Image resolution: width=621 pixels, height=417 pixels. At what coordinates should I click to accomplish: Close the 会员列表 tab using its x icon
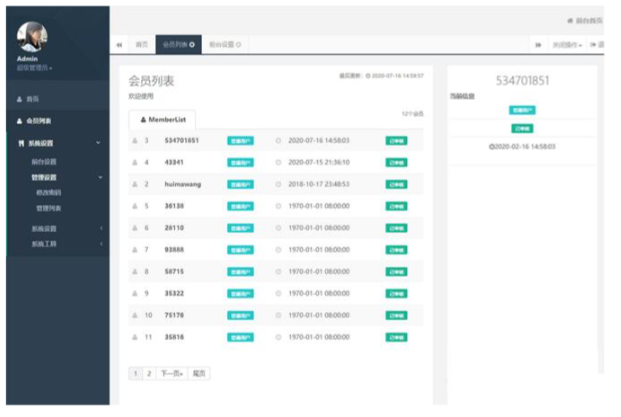point(192,45)
